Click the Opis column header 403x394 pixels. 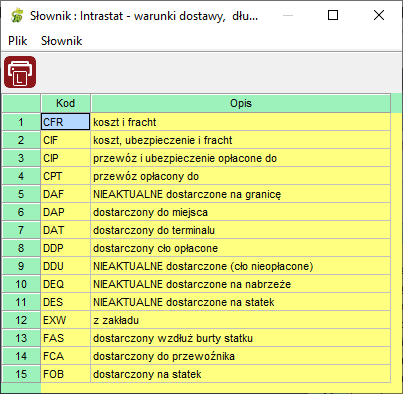(x=241, y=103)
